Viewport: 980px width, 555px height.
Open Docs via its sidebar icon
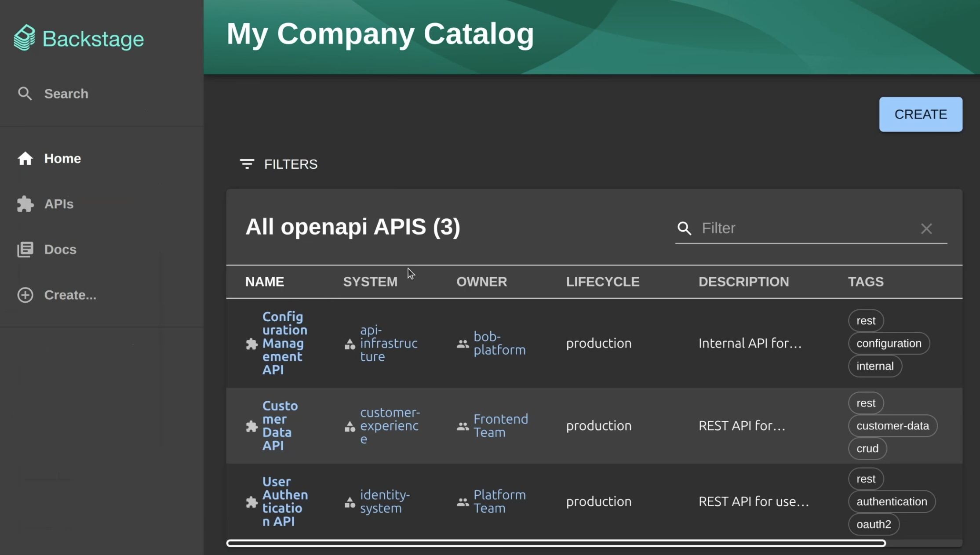tap(25, 249)
